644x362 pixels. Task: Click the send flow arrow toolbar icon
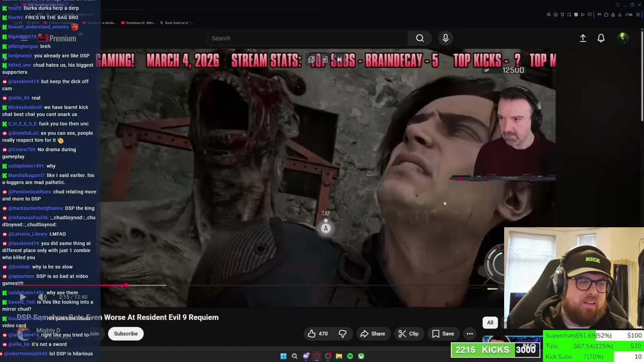coord(583,15)
